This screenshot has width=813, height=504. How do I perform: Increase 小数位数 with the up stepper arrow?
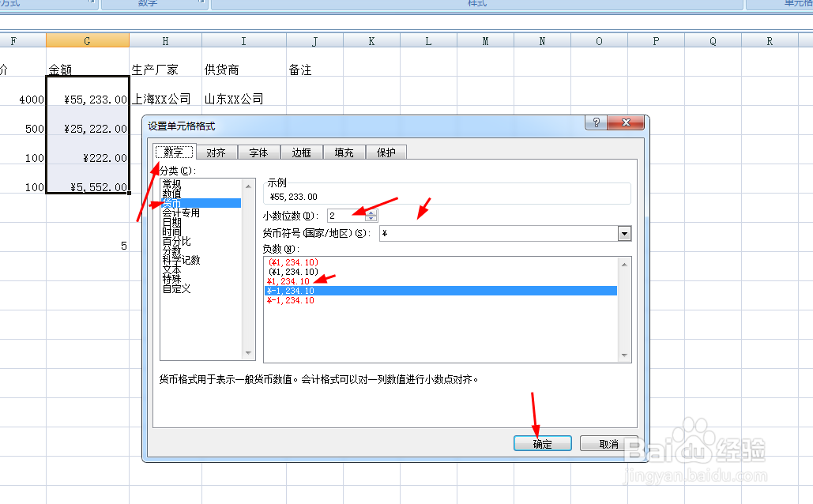click(x=371, y=212)
